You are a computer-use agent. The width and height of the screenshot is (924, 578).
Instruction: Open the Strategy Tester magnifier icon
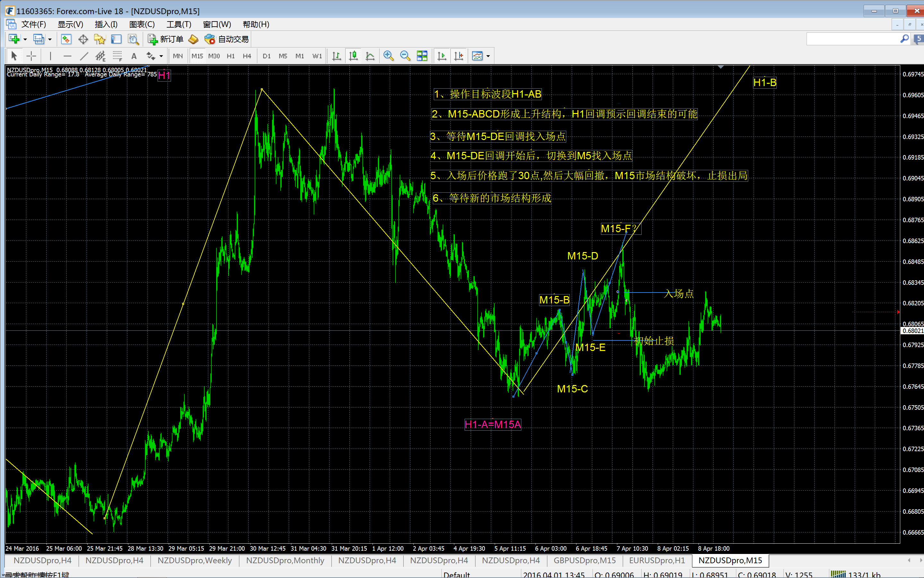[x=133, y=39]
